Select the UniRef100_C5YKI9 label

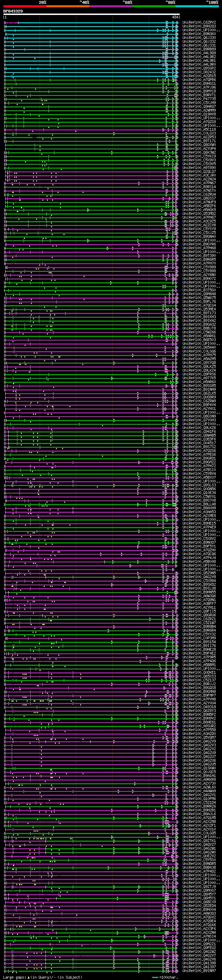199,156
